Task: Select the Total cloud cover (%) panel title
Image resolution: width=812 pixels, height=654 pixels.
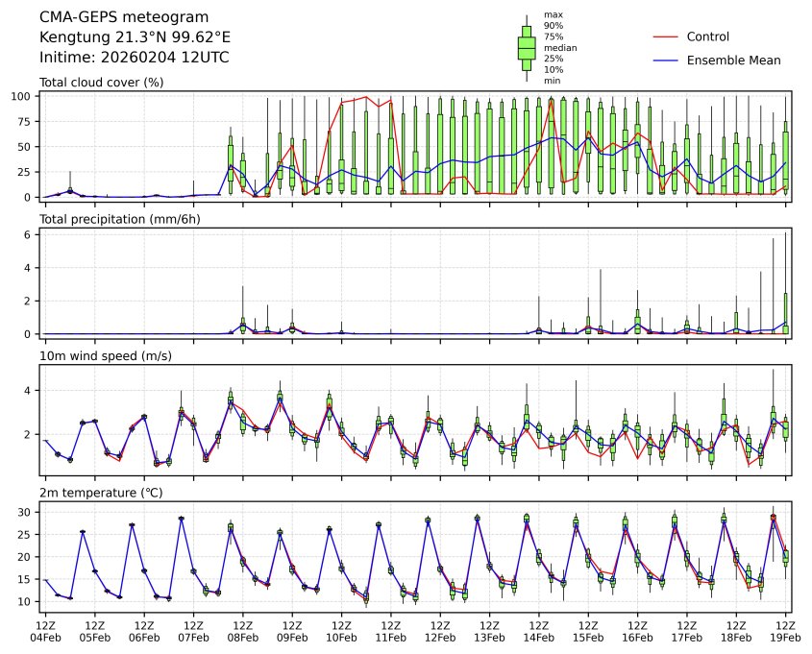Action: [x=101, y=83]
